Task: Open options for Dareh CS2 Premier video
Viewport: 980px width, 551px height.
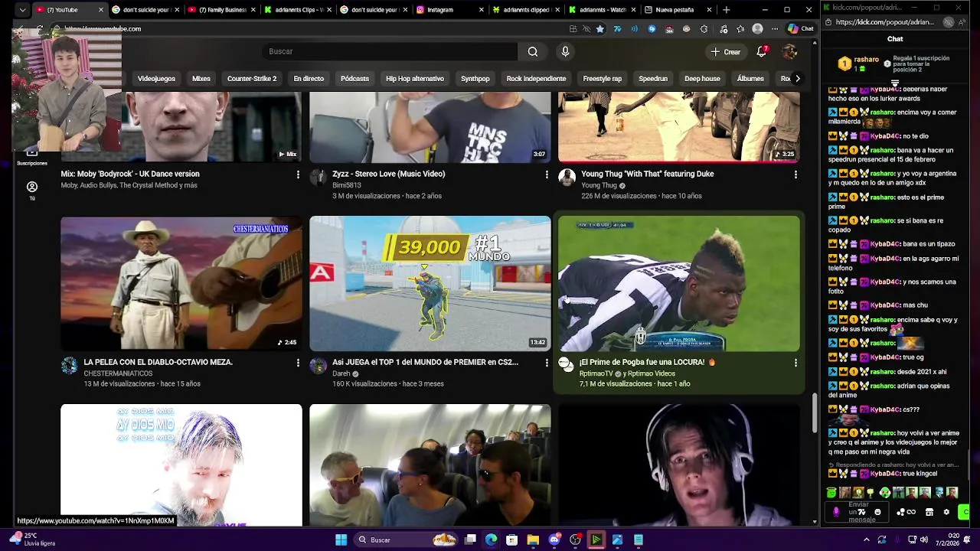Action: click(547, 363)
